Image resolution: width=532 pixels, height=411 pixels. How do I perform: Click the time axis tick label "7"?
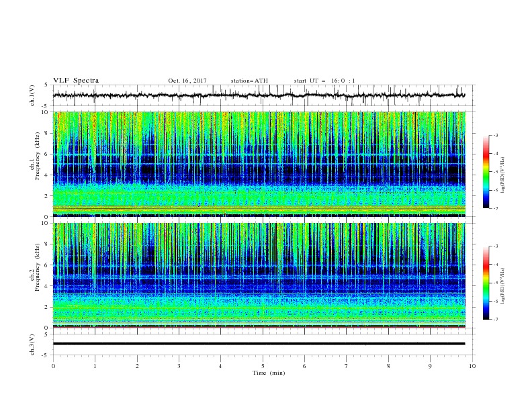pyautogui.click(x=347, y=366)
